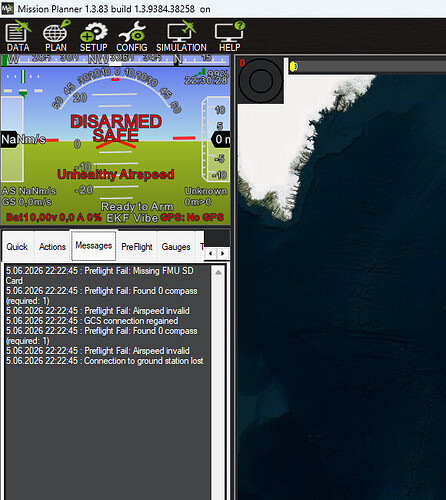The height and width of the screenshot is (500, 446).
Task: Click the messages scrollbar up arrow
Action: (x=218, y=272)
